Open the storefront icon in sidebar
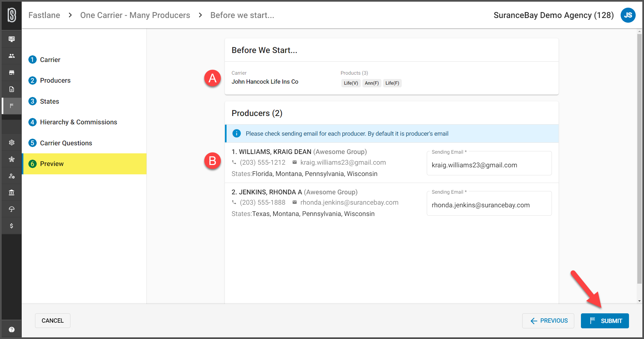 coord(12,72)
